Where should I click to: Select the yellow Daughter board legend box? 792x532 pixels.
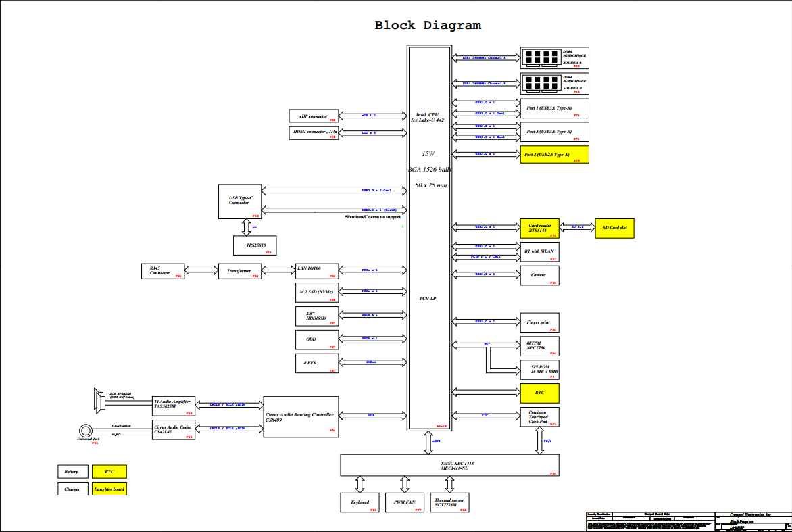coord(109,489)
